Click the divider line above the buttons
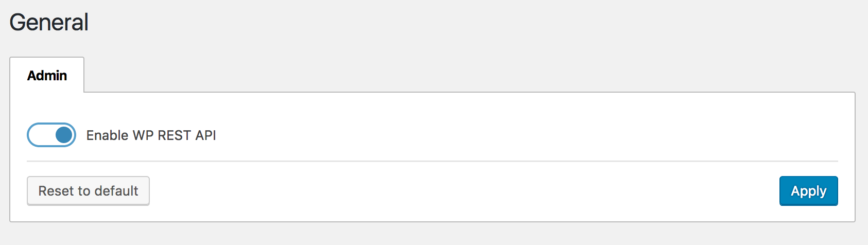 coord(432,161)
